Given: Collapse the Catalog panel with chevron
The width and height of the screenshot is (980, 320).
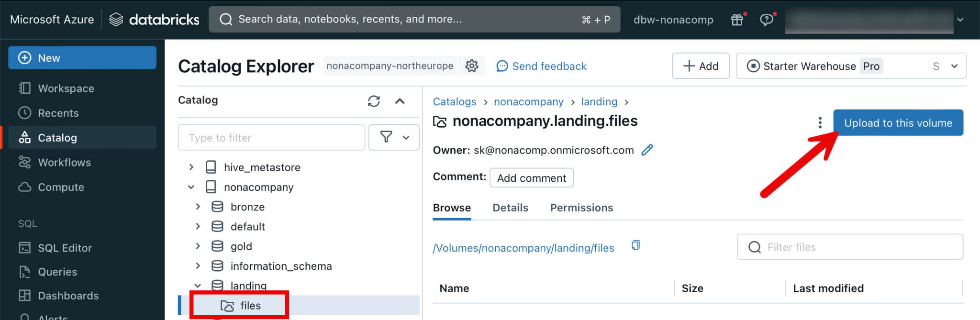Looking at the screenshot, I should click(400, 101).
